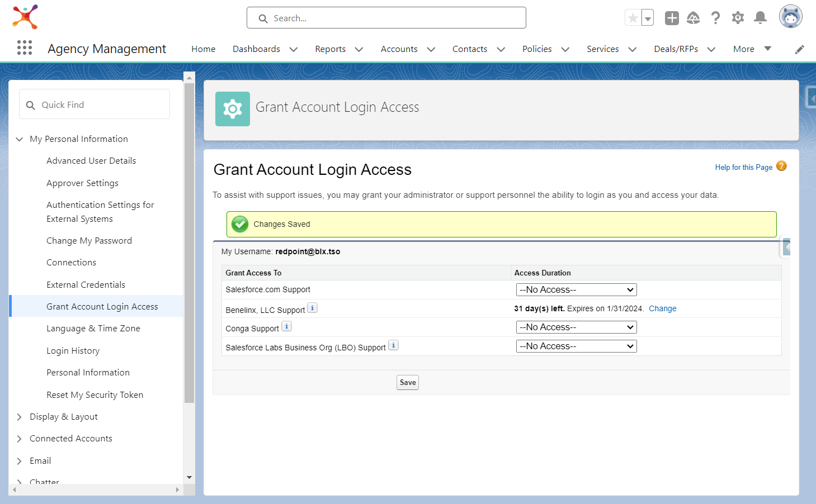Click the Save button
The image size is (816, 504).
(x=408, y=383)
